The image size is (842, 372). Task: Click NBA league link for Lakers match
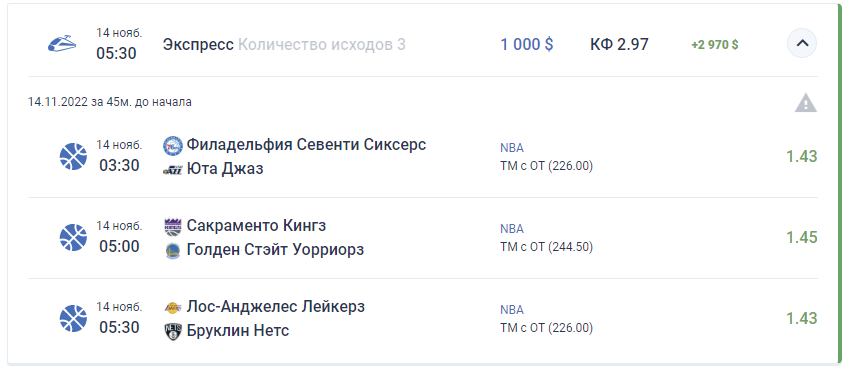512,310
